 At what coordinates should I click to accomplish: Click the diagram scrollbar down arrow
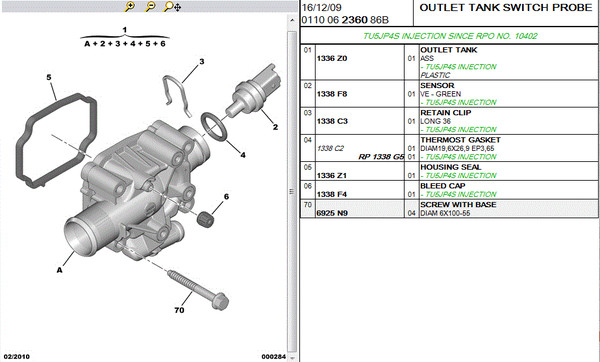point(292,357)
